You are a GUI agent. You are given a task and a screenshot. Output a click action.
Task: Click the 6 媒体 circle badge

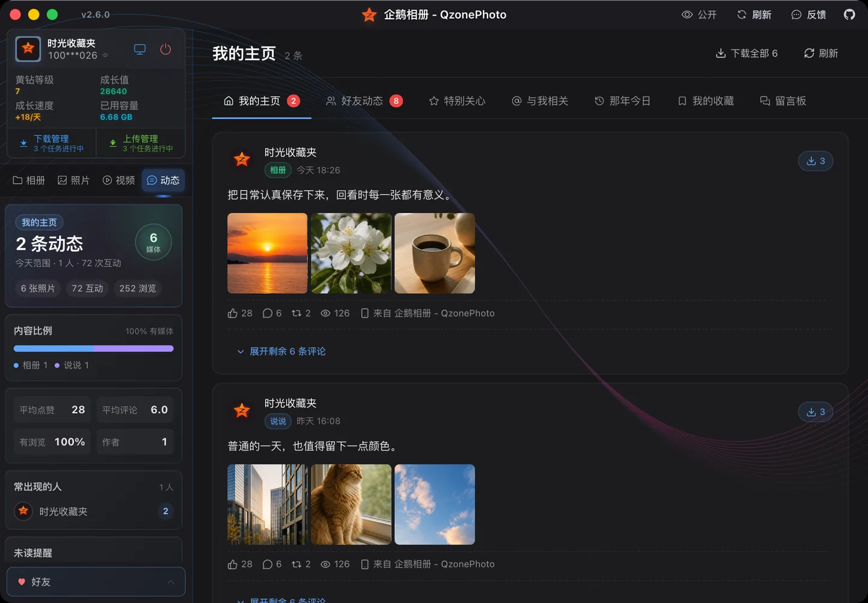coord(154,242)
